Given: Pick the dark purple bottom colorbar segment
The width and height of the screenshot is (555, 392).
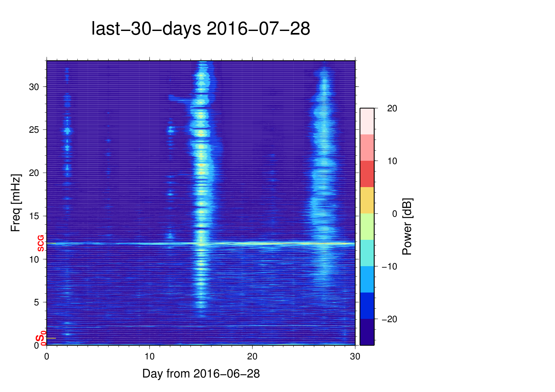Looking at the screenshot, I should point(367,332).
